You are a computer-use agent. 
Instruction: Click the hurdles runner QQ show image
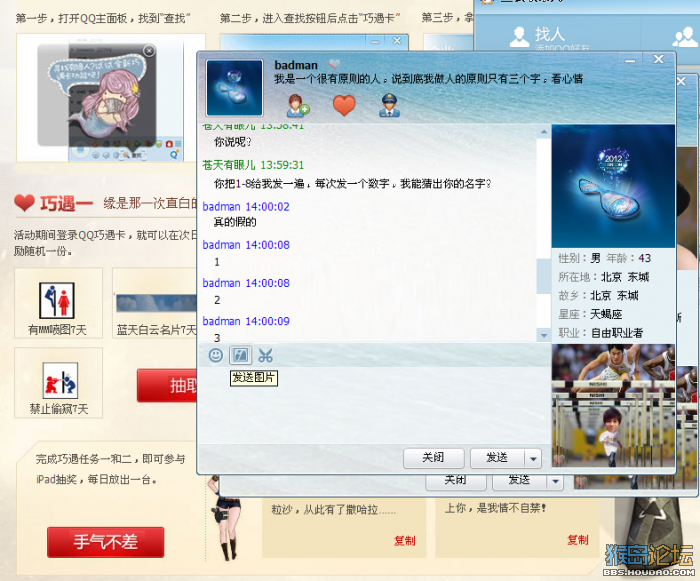(x=613, y=405)
